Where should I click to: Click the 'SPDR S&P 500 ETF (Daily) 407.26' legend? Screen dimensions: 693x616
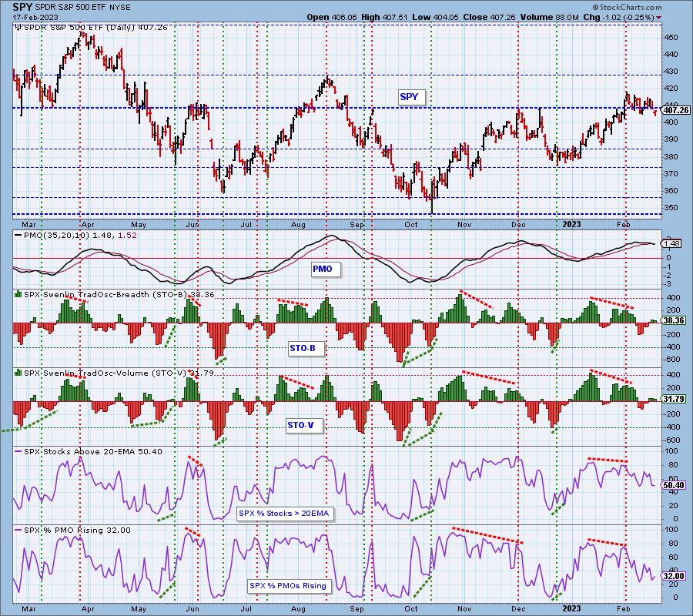tap(95, 28)
